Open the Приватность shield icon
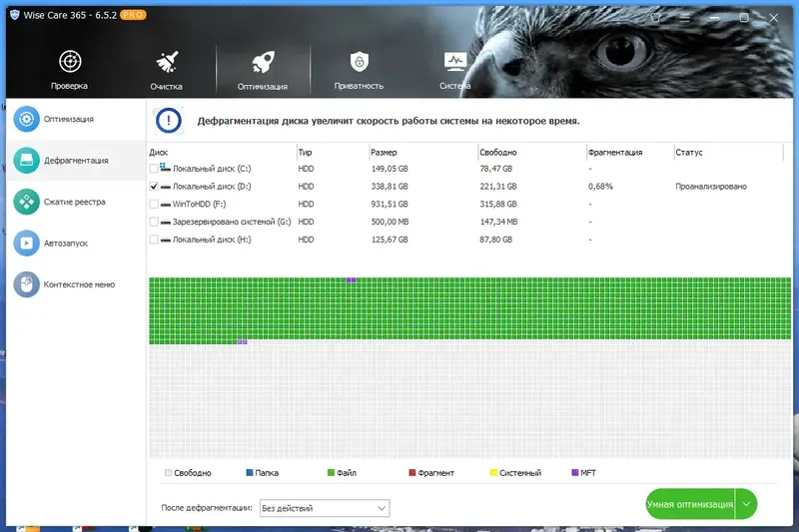 [360, 62]
